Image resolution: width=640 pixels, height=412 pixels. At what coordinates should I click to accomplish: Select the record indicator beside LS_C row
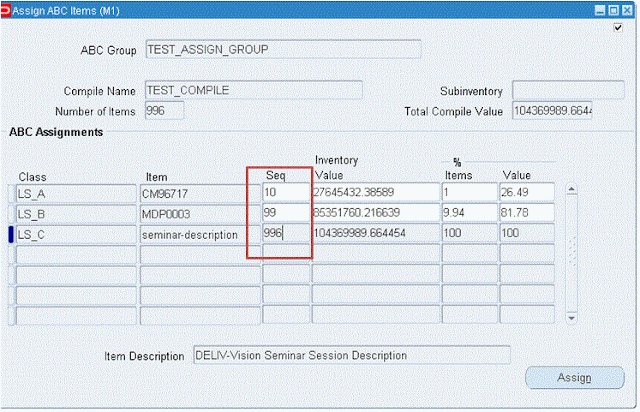click(11, 234)
